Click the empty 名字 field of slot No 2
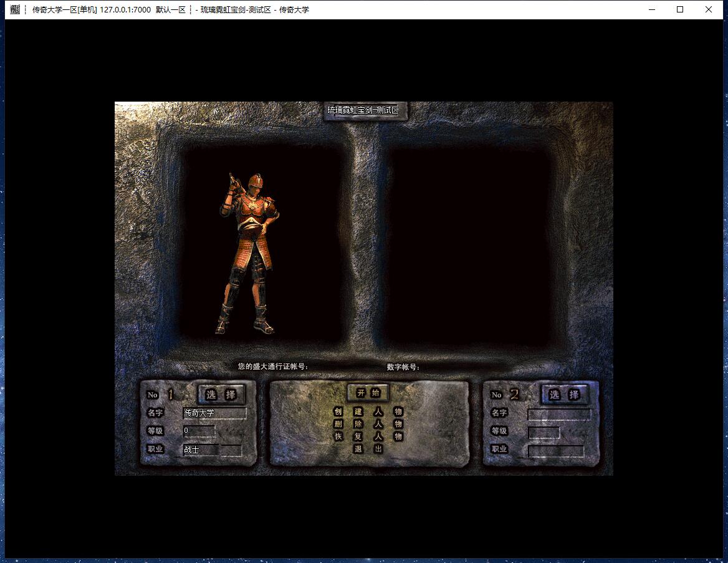This screenshot has width=728, height=563. pyautogui.click(x=559, y=414)
